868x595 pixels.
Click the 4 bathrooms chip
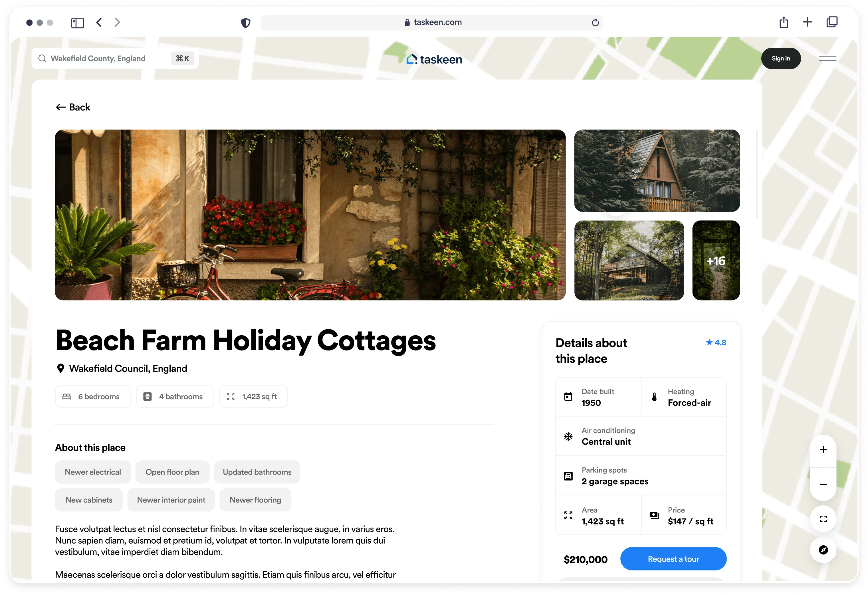[x=175, y=396]
